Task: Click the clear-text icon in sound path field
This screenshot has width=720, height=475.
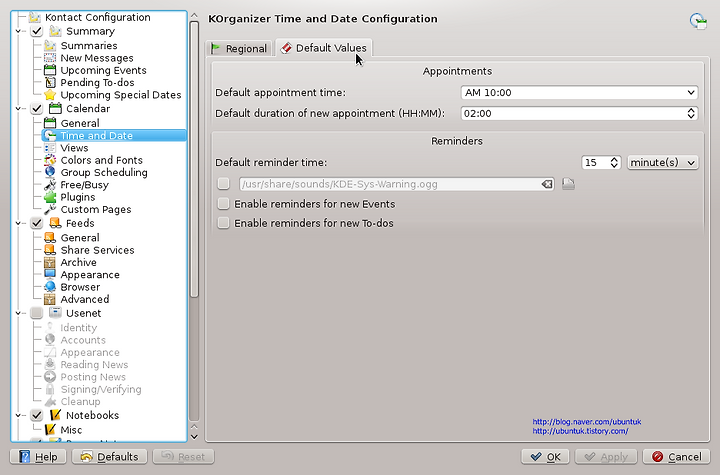Action: [x=546, y=184]
